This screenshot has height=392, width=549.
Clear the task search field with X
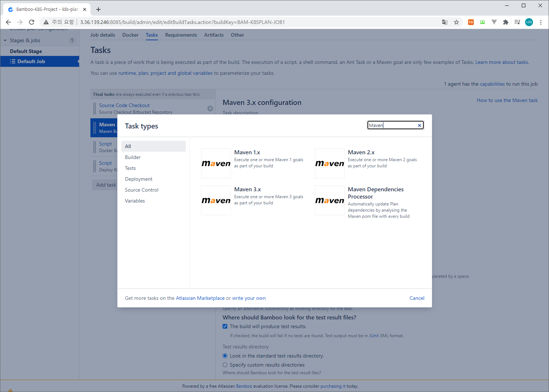419,125
